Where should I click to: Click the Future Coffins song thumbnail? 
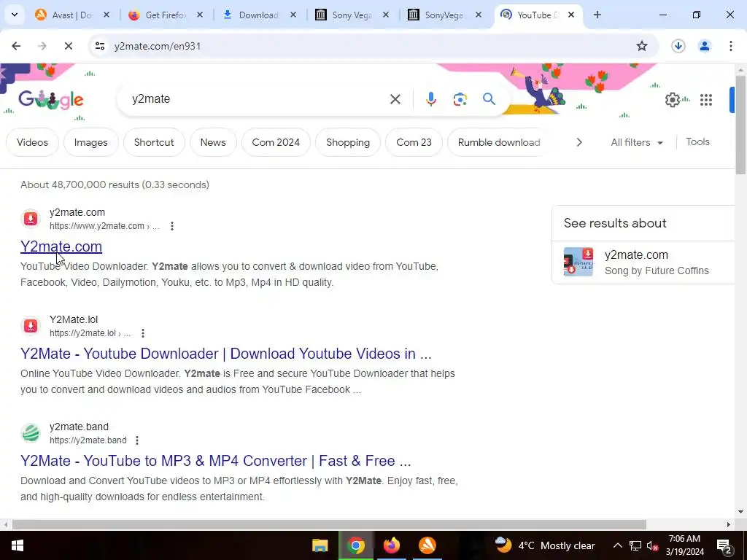578,262
